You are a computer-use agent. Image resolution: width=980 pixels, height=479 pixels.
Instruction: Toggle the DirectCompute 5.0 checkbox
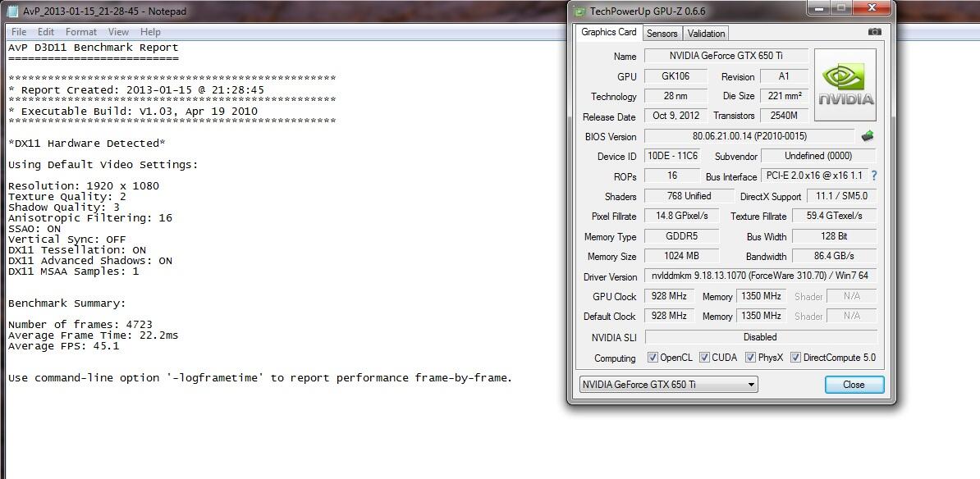[795, 358]
